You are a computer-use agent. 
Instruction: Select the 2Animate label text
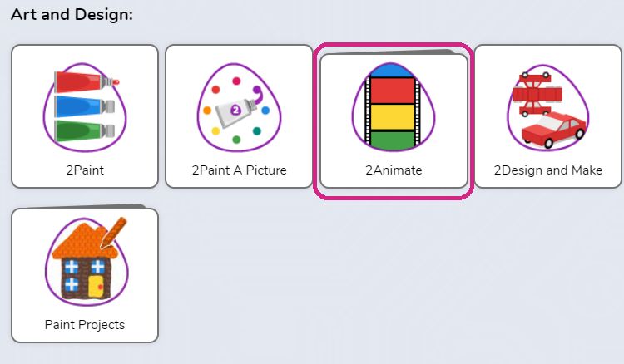click(x=394, y=170)
